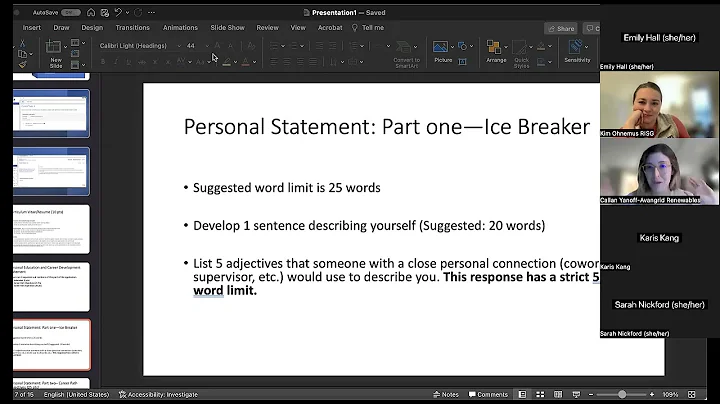Image resolution: width=720 pixels, height=404 pixels.
Task: Expand the New Slide dropdown arrow
Action: point(65,47)
